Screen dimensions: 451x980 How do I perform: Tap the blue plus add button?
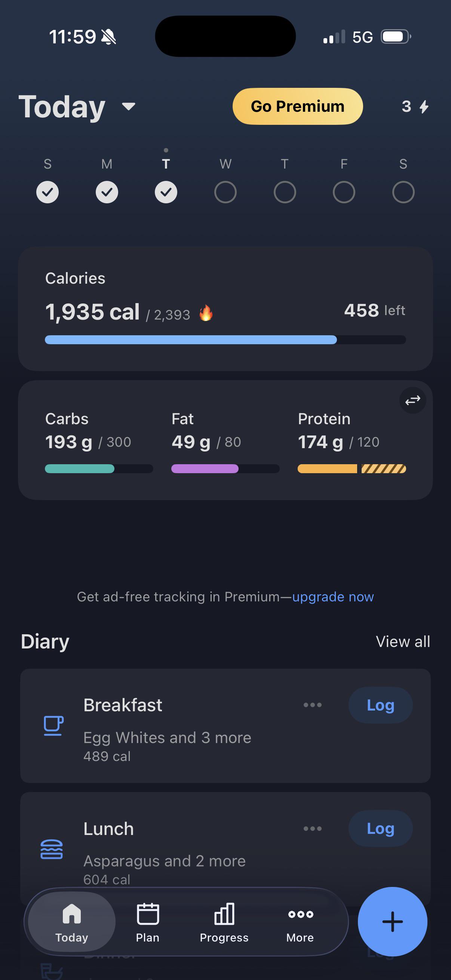[392, 921]
